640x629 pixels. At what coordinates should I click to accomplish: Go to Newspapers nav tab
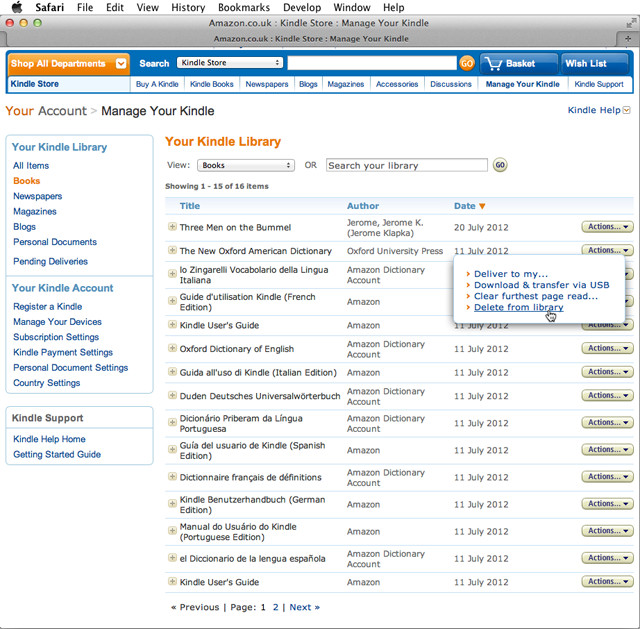267,84
